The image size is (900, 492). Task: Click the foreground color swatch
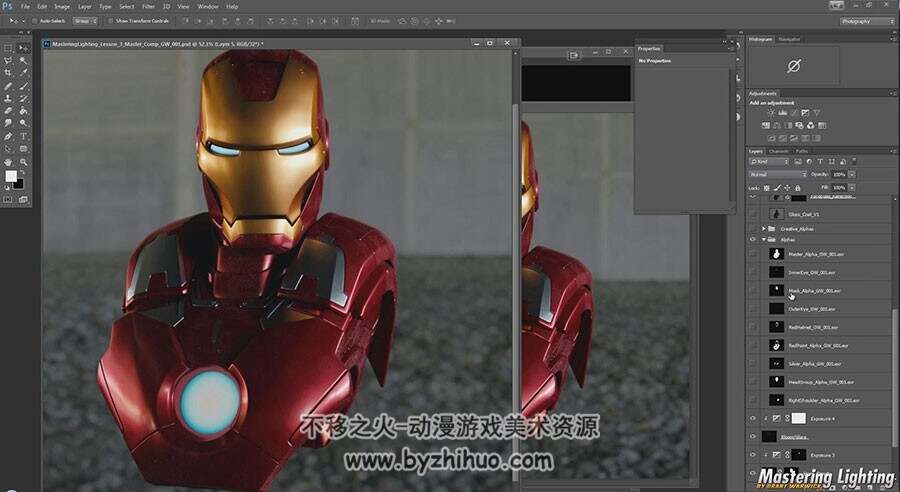click(10, 175)
